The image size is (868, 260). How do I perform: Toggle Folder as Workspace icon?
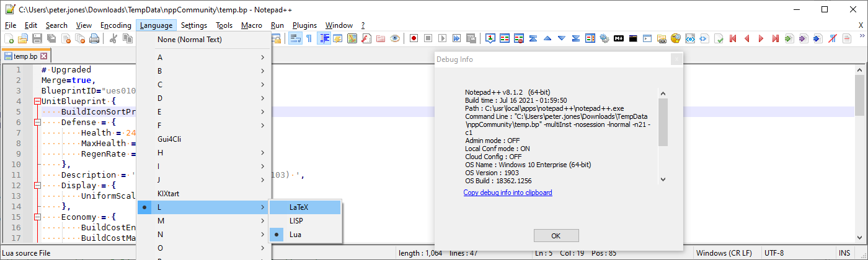click(380, 38)
